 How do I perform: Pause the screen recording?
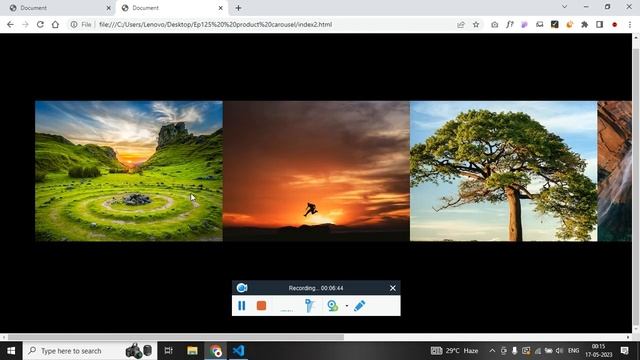pos(242,306)
